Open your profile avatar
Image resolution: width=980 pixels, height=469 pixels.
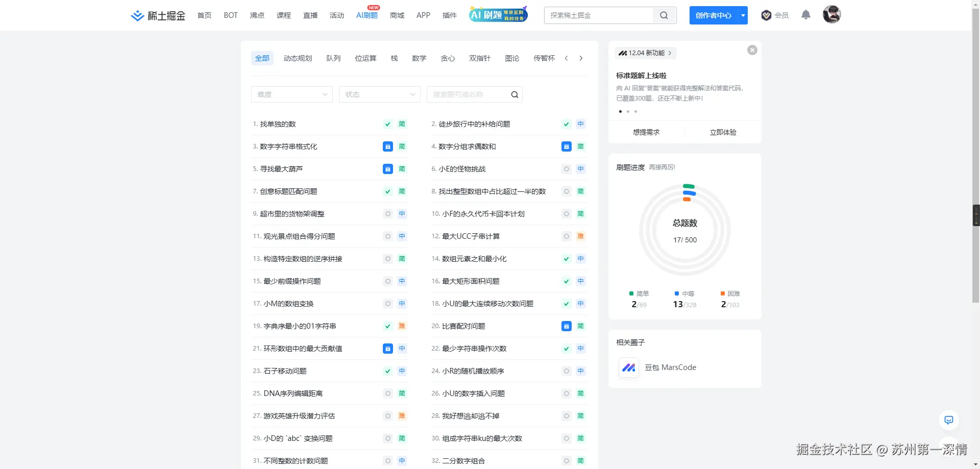click(831, 14)
